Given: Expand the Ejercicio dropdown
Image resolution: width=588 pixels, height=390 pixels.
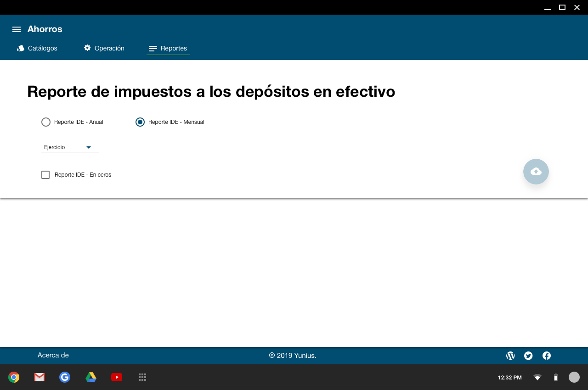Looking at the screenshot, I should (x=70, y=147).
